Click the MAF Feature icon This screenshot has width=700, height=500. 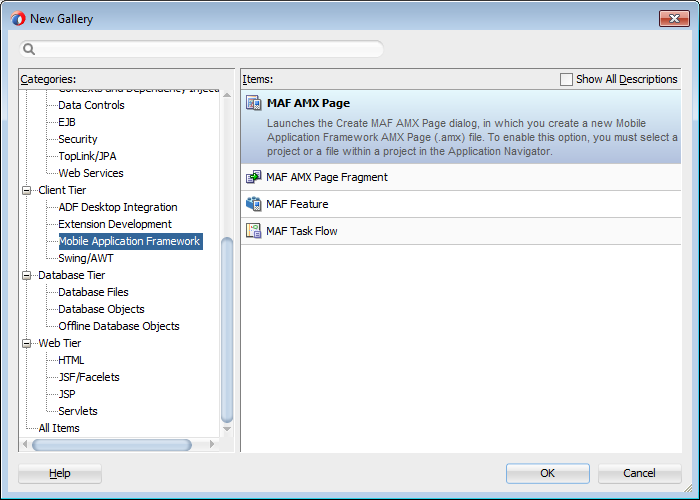pyautogui.click(x=254, y=204)
